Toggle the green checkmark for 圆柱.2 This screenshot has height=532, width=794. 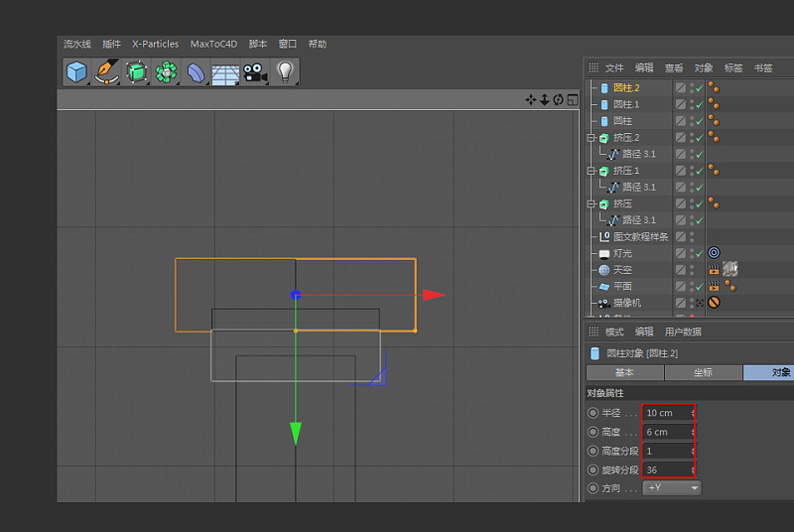pyautogui.click(x=699, y=88)
